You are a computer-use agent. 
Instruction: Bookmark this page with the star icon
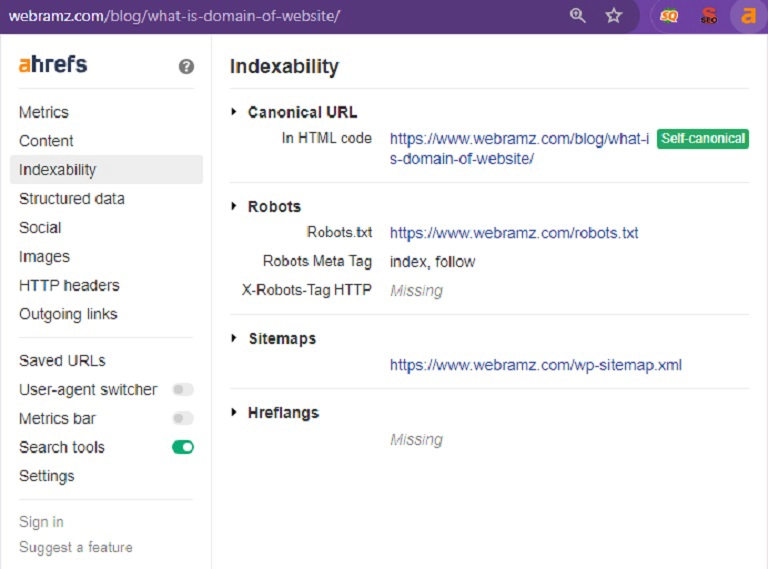613,16
